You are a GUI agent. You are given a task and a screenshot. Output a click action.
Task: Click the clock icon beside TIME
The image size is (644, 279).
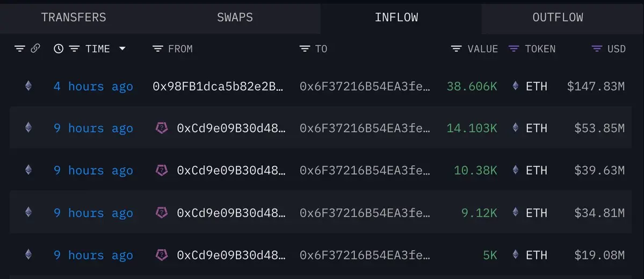[x=59, y=49]
